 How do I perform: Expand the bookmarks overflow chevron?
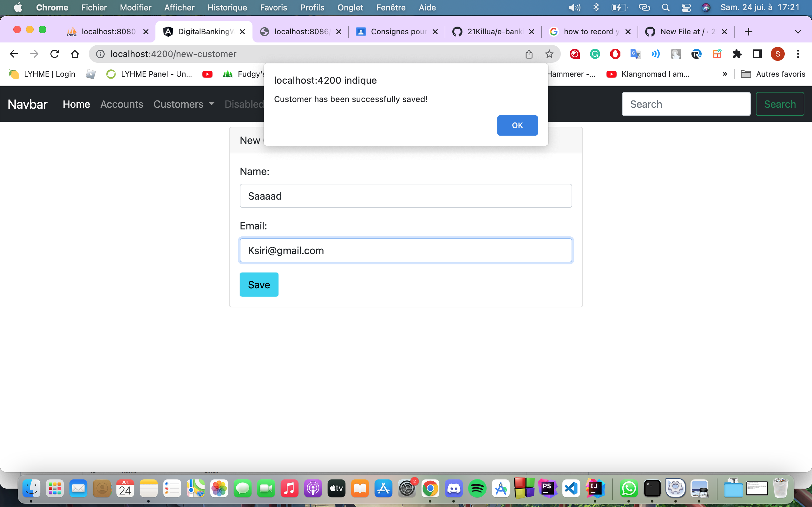(x=725, y=74)
